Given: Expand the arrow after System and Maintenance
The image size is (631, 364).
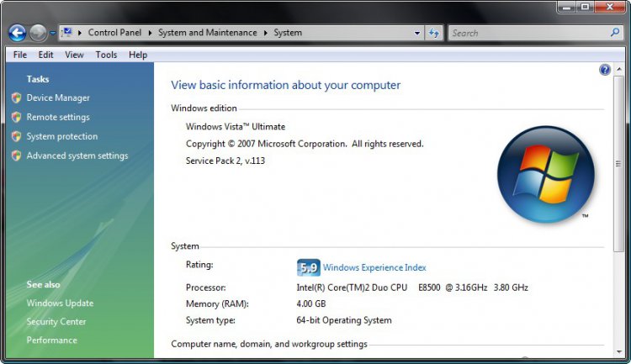Looking at the screenshot, I should (x=266, y=33).
